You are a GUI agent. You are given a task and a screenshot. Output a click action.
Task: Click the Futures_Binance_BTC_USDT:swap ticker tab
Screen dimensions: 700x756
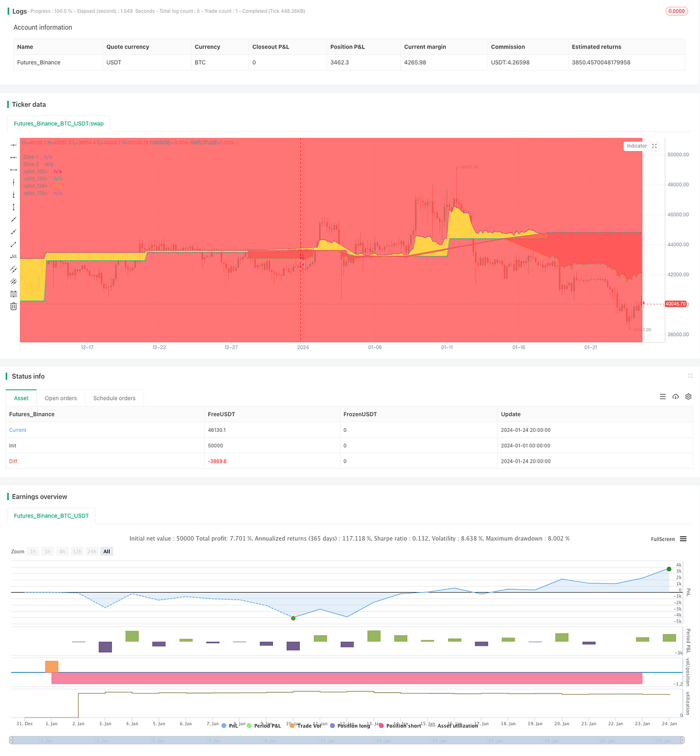[59, 123]
